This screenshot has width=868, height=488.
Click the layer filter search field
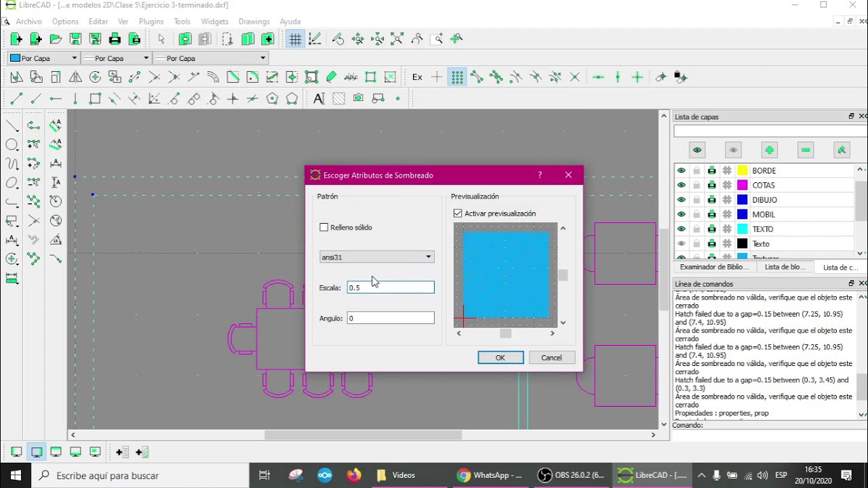point(770,131)
